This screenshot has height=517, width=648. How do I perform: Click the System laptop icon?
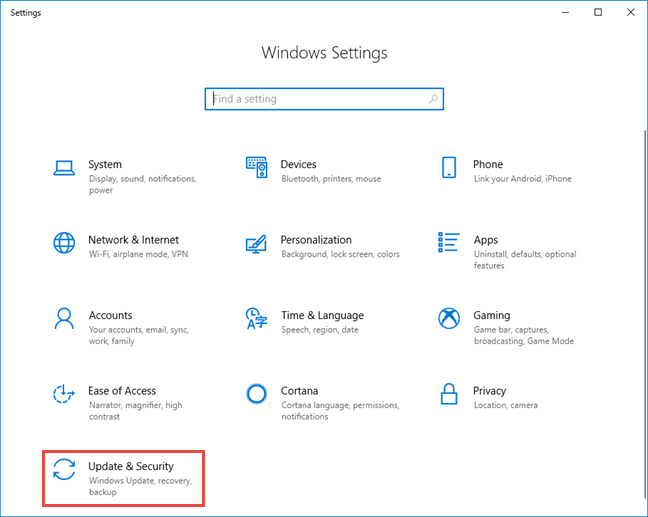(64, 167)
